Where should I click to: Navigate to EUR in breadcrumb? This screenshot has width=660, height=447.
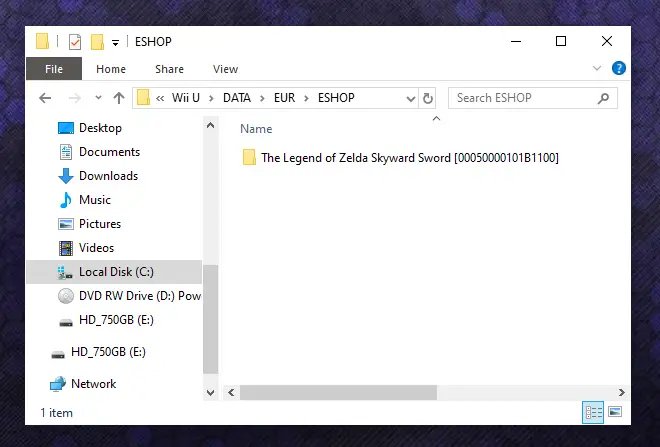(x=285, y=98)
